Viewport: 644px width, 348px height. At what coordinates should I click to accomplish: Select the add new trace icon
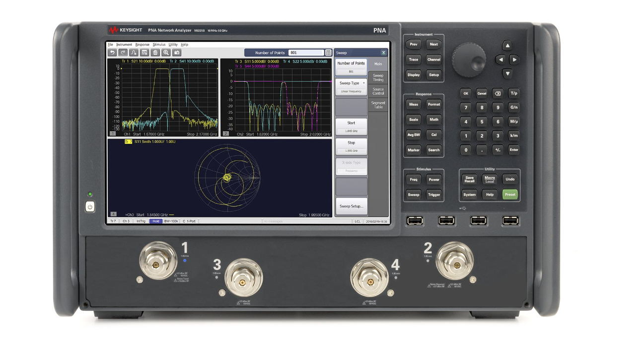[x=134, y=52]
